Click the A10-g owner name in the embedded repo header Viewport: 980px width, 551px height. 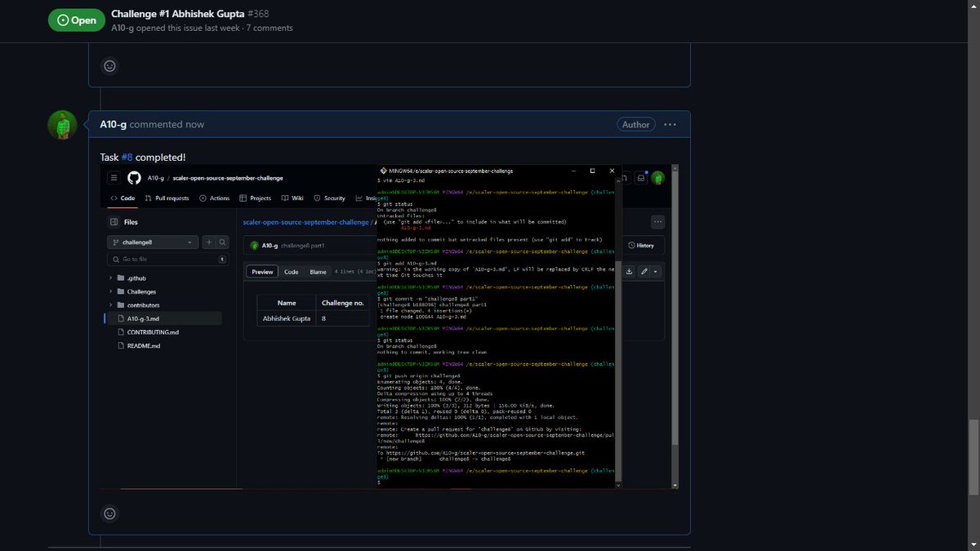[156, 178]
